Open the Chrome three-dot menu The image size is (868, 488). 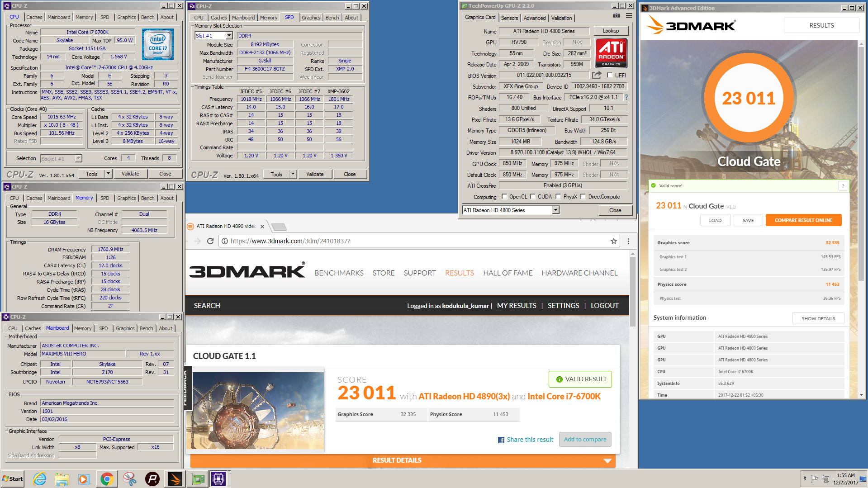tap(628, 241)
